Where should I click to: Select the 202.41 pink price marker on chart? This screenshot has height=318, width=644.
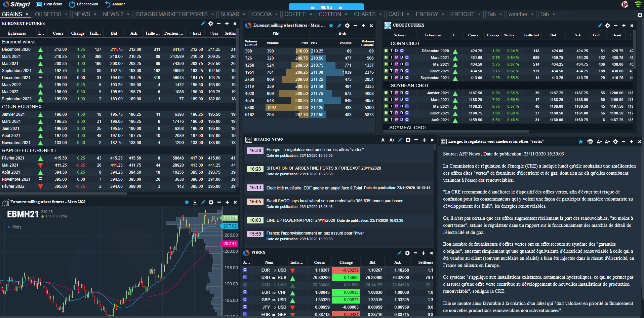point(230,243)
